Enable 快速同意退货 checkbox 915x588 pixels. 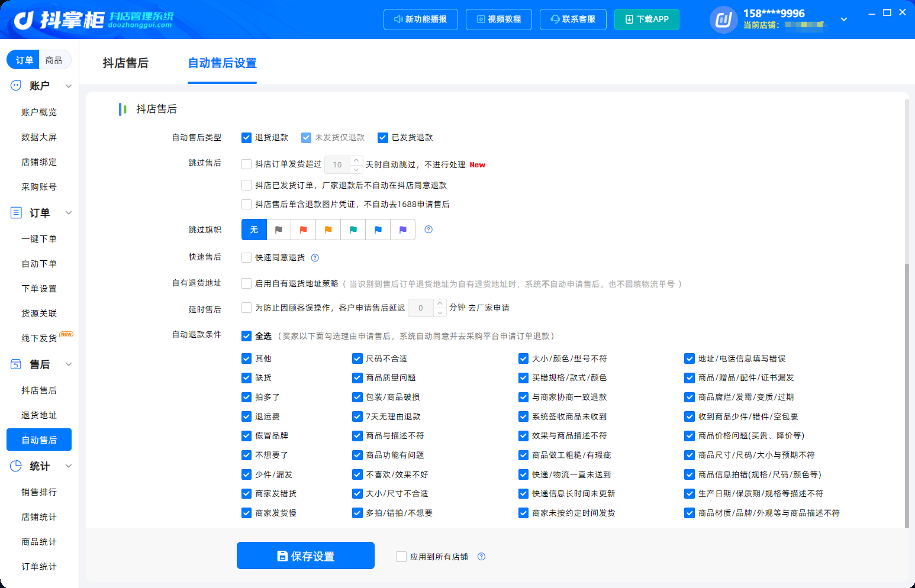pyautogui.click(x=247, y=257)
